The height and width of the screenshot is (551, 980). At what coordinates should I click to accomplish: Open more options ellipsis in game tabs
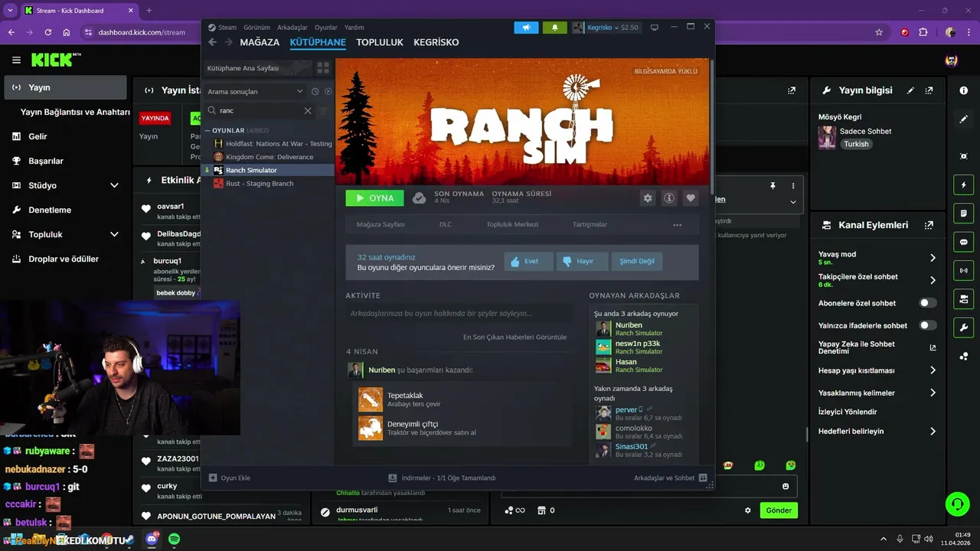(x=677, y=225)
